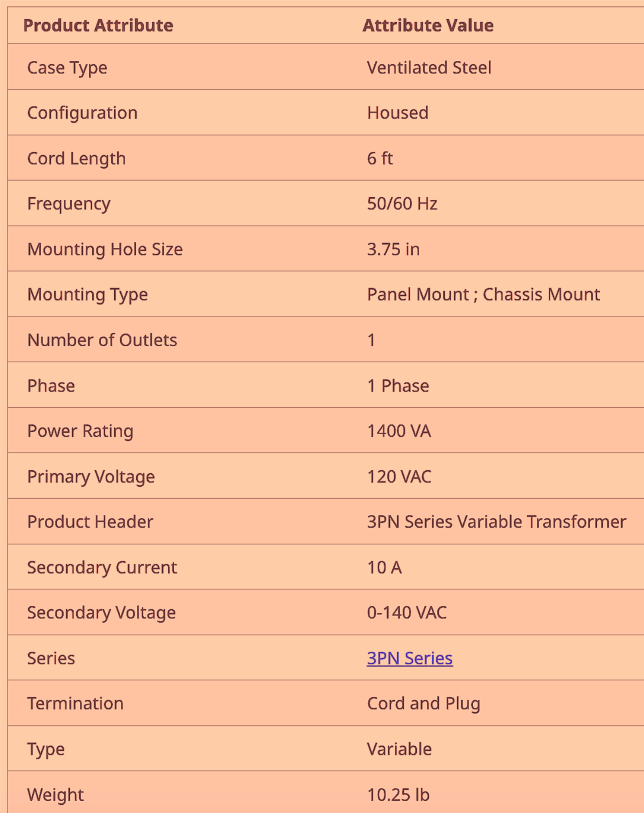Viewport: 644px width, 813px height.
Task: Click the Cord and Plug termination value
Action: click(423, 703)
